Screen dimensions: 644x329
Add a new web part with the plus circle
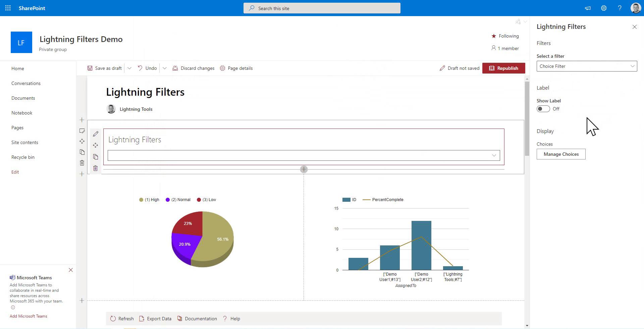pyautogui.click(x=304, y=169)
